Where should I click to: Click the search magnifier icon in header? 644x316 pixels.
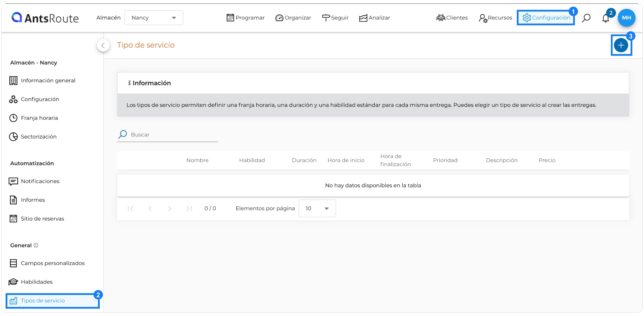(x=586, y=18)
